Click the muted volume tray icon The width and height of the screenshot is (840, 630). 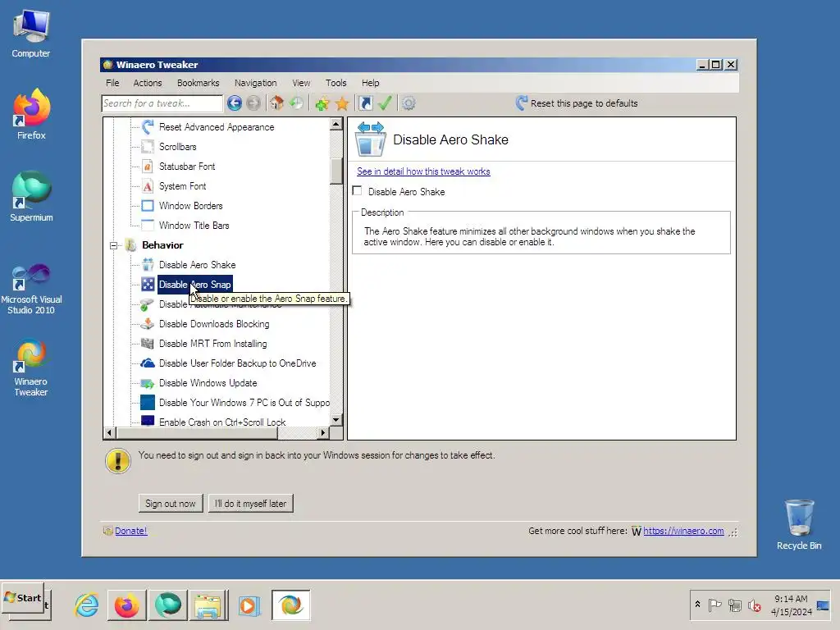coord(755,606)
